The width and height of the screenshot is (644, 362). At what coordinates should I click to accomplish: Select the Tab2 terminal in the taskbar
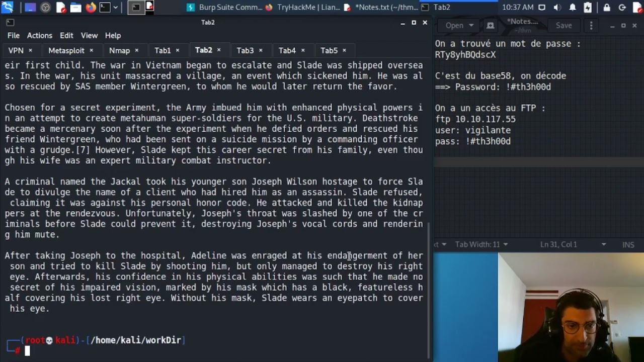pyautogui.click(x=459, y=8)
